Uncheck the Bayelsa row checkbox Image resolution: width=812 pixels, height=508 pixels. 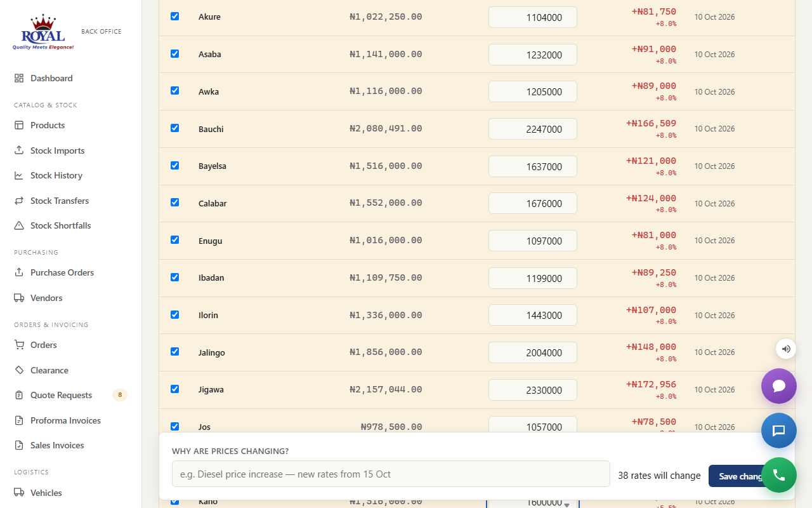(x=174, y=165)
